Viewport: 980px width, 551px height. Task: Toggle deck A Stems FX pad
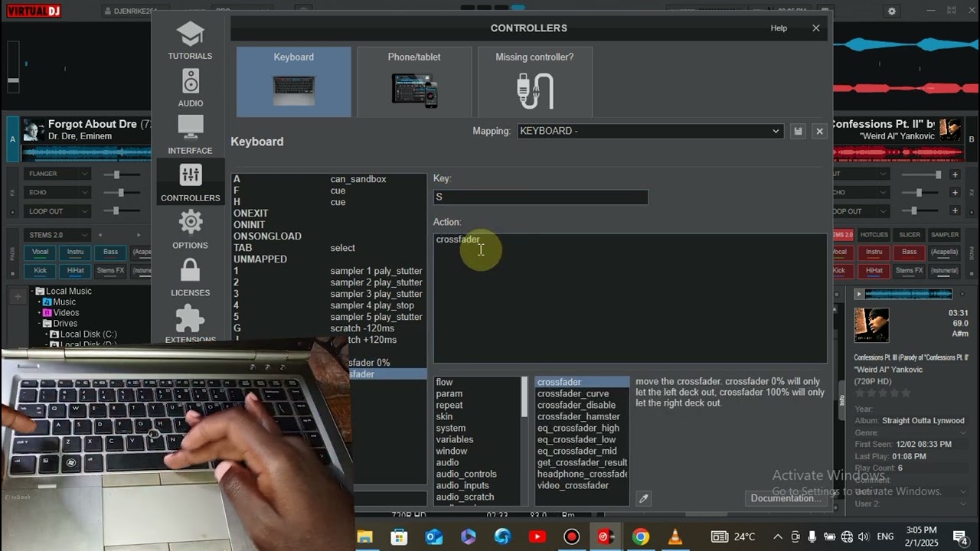click(x=111, y=270)
